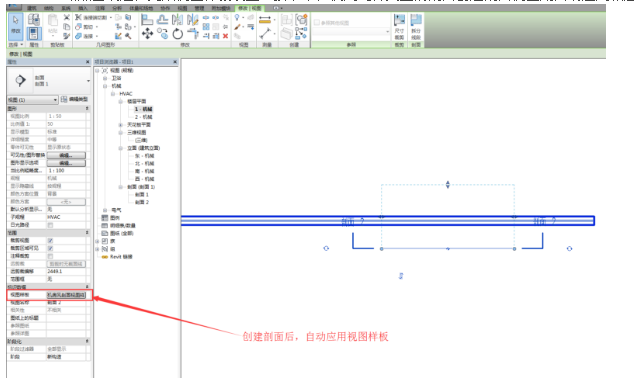Collapse the HVAC node in browser

[113, 94]
